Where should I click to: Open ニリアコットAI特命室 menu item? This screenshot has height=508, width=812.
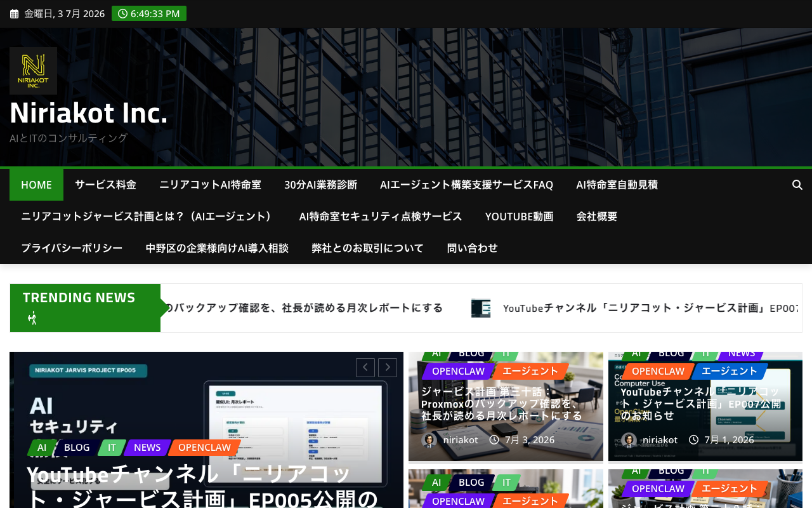pyautogui.click(x=210, y=185)
